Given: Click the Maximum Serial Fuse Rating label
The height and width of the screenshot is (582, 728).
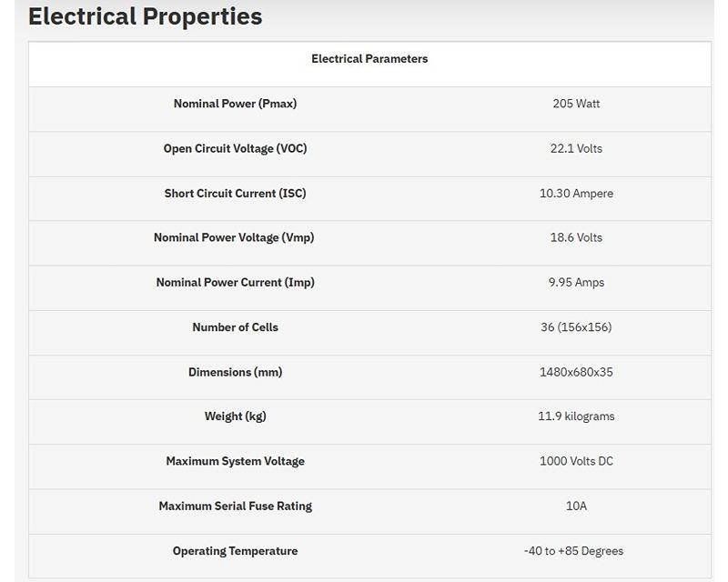Looking at the screenshot, I should click(236, 506).
